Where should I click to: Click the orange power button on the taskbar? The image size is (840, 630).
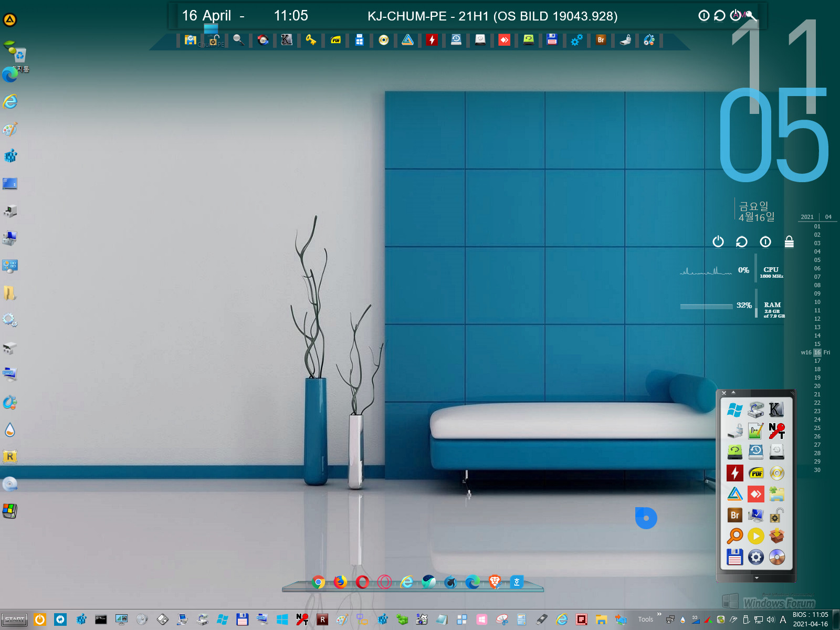(40, 619)
